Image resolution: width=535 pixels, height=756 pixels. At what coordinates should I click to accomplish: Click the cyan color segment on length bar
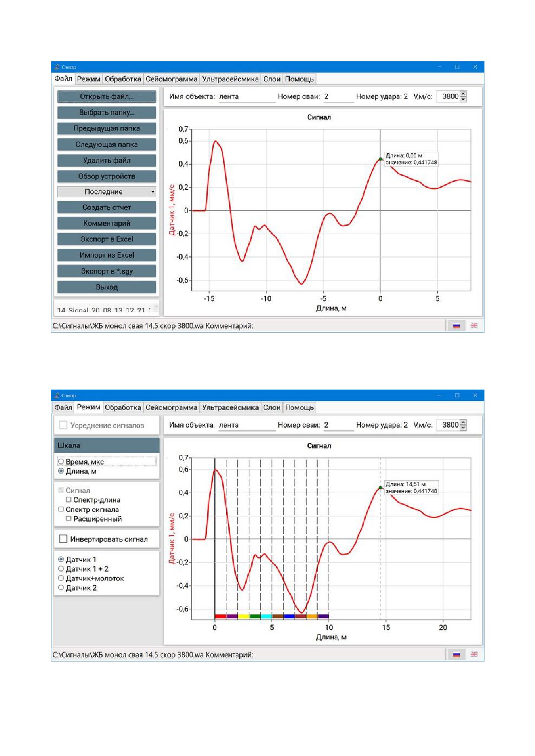coord(266,616)
